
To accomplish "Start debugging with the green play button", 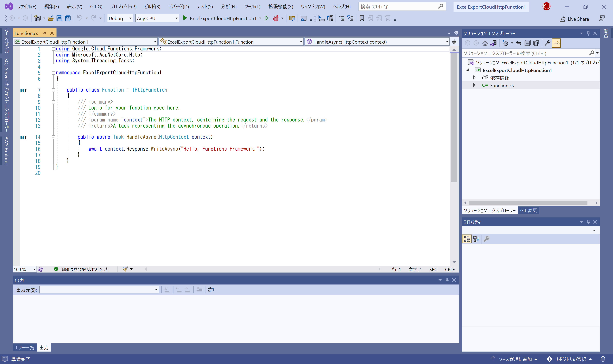I will pyautogui.click(x=185, y=18).
